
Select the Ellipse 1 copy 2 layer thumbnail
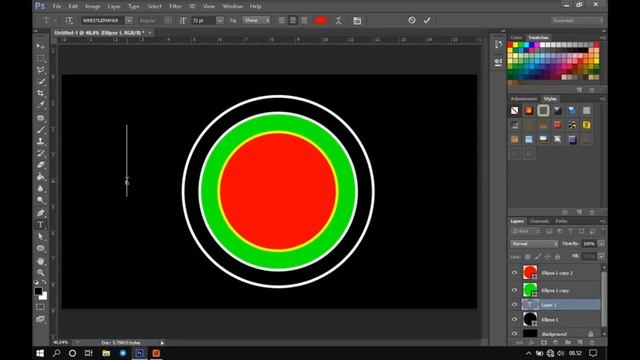[x=530, y=273]
